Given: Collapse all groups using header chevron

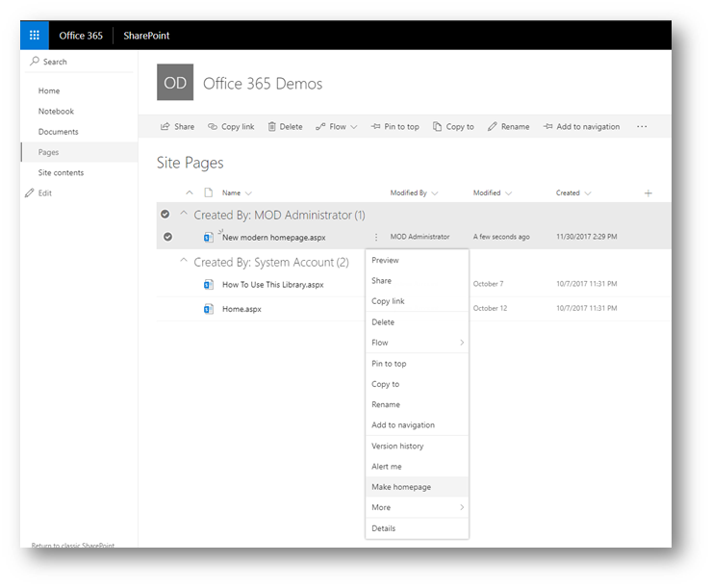Looking at the screenshot, I should click(x=190, y=192).
